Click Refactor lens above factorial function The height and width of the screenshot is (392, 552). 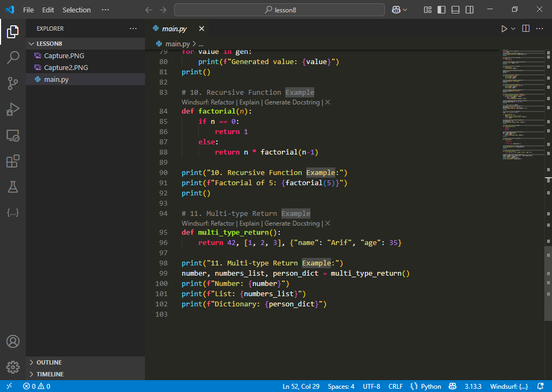click(223, 102)
